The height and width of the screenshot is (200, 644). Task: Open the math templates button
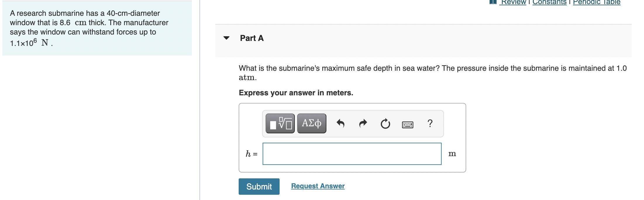(280, 123)
